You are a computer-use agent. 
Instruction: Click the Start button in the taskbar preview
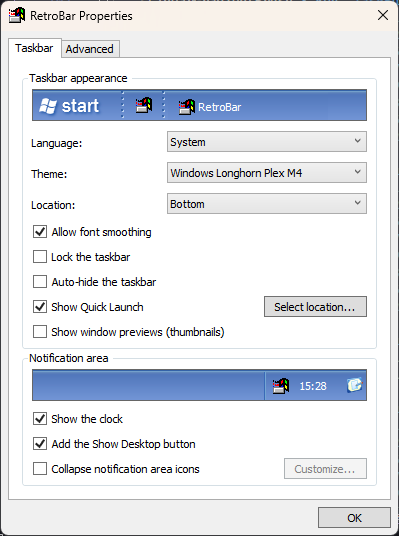(x=69, y=105)
